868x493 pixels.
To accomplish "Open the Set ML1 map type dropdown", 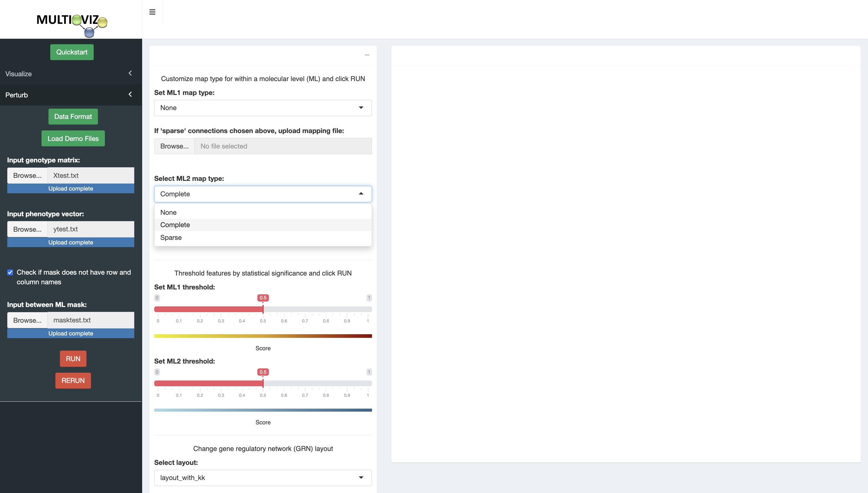I will (x=263, y=108).
